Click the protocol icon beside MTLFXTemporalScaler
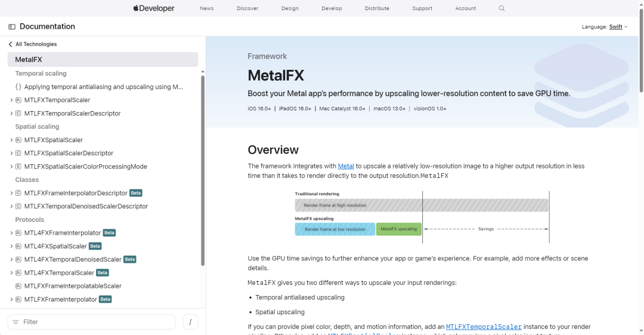Viewport: 644px width, 335px height. coord(18,100)
